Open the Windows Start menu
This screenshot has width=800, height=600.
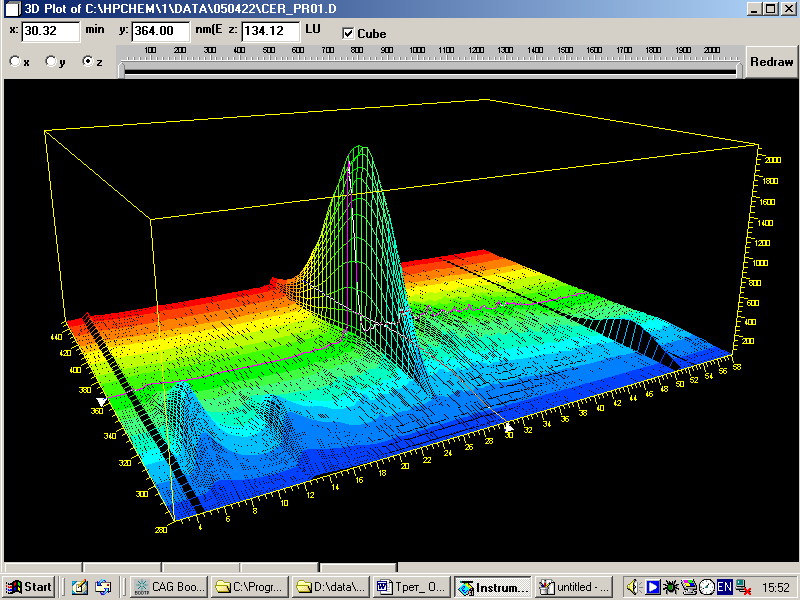click(x=30, y=587)
